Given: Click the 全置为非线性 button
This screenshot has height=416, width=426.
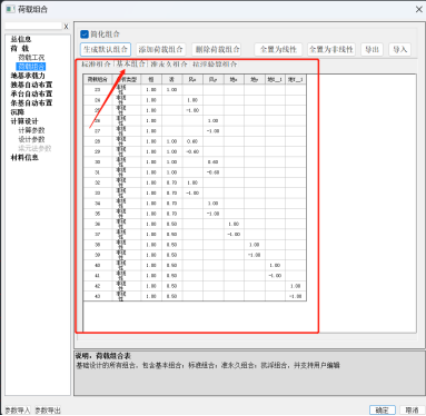Looking at the screenshot, I should (331, 49).
